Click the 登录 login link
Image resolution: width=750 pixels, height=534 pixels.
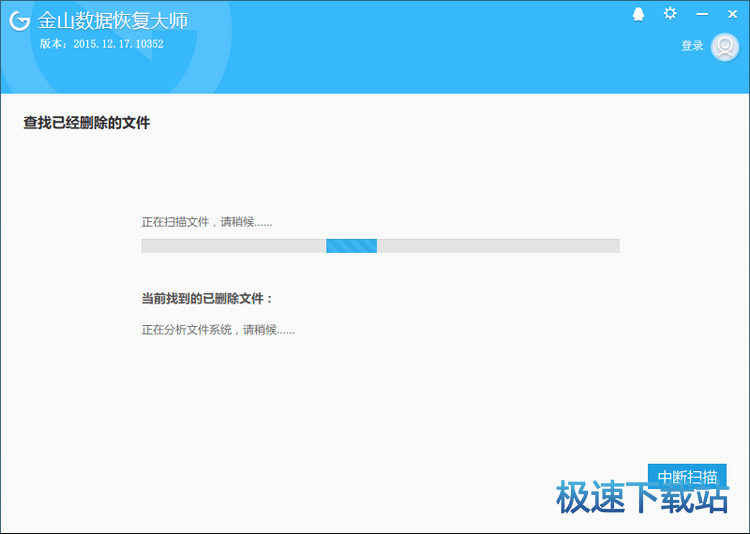click(x=692, y=46)
